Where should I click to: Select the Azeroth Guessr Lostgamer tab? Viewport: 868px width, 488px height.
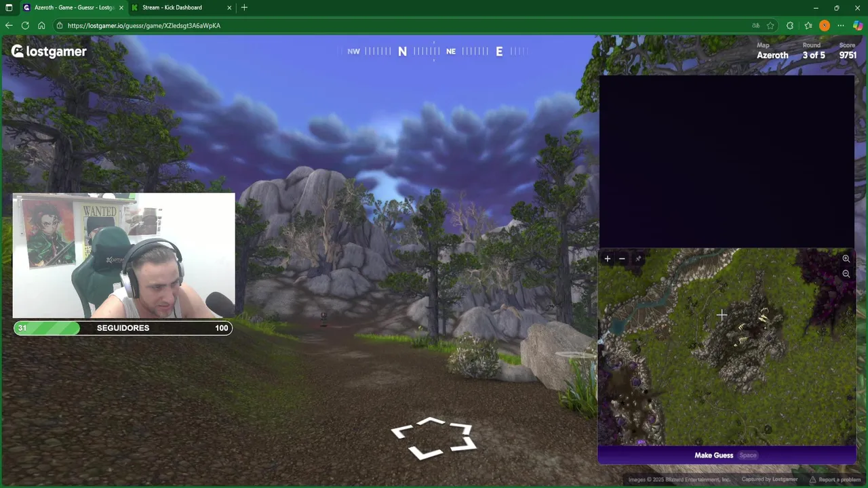click(x=73, y=7)
